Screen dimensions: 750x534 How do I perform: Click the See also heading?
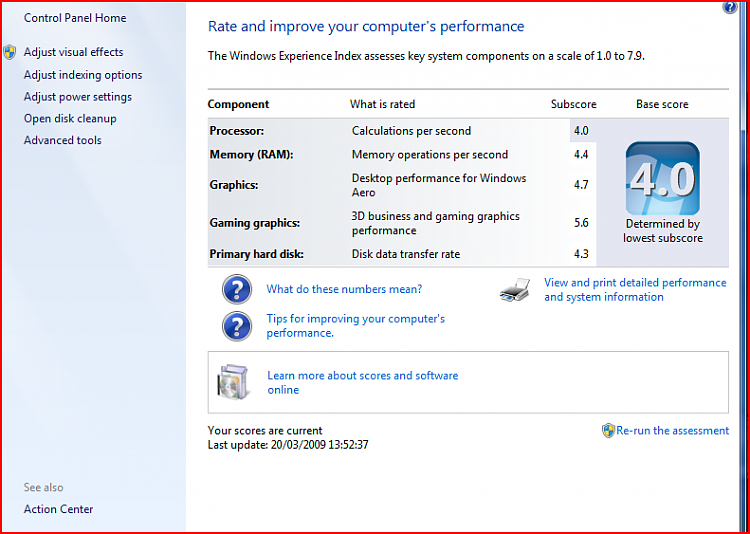tap(44, 488)
